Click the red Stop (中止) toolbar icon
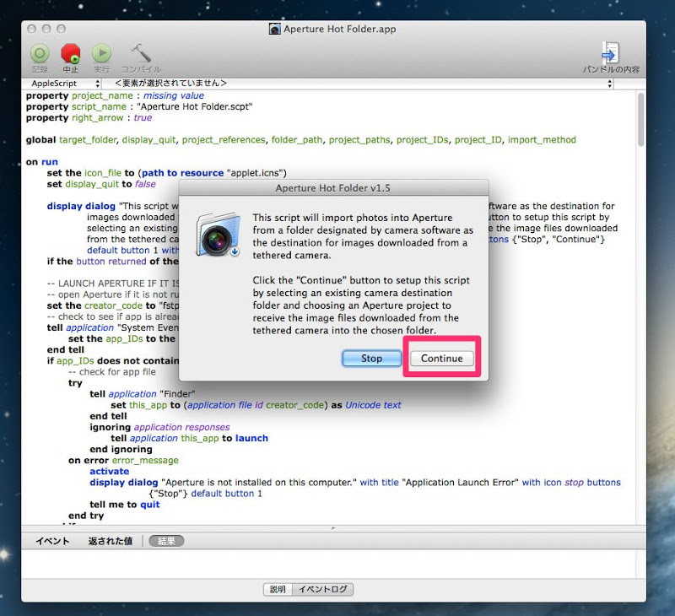Viewport: 675px width, 616px height. point(71,54)
